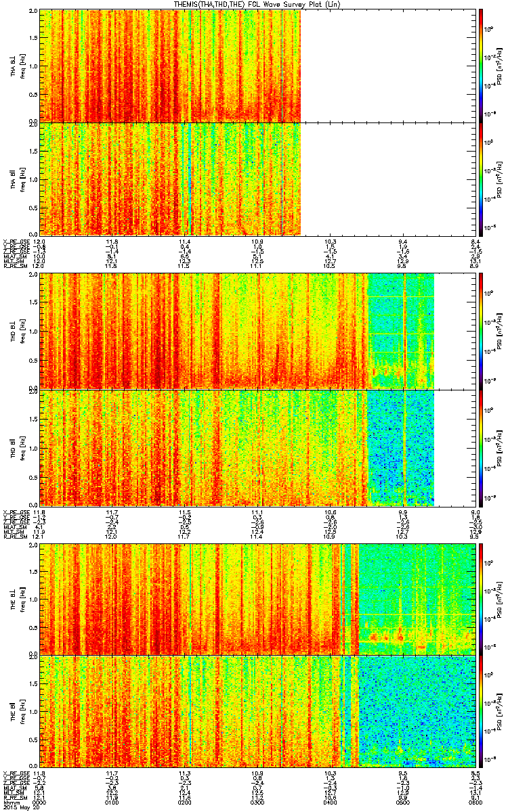Select the THA Bll spectrogram panel

(257, 179)
